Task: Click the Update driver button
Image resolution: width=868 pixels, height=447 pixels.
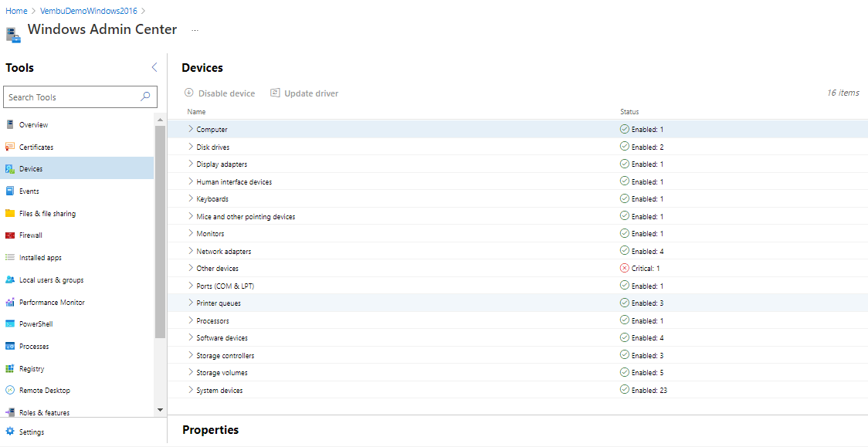Action: tap(304, 93)
